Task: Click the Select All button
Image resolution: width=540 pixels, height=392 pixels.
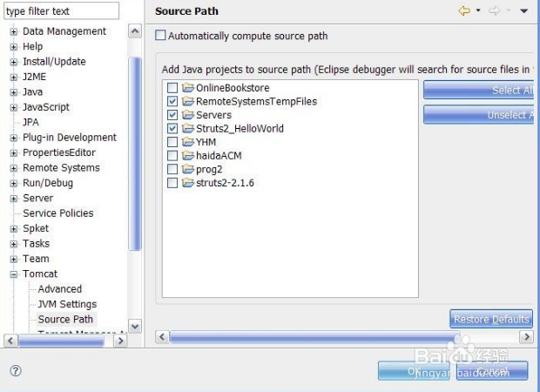Action: [479, 90]
